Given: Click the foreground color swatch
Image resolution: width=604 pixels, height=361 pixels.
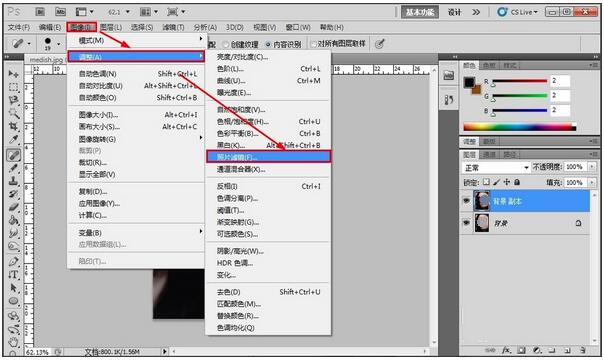Looking at the screenshot, I should [469, 82].
